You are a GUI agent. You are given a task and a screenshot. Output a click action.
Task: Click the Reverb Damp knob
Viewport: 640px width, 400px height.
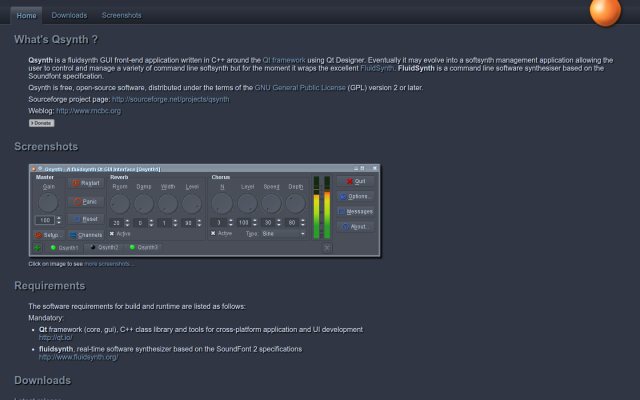click(144, 204)
